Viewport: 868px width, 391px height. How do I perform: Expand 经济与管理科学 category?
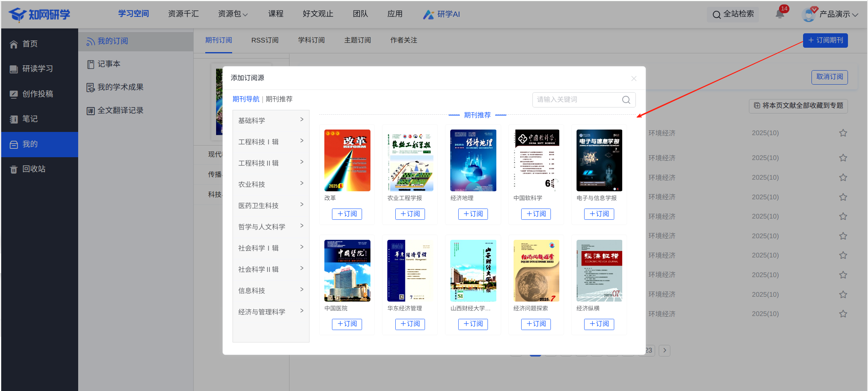[271, 312]
